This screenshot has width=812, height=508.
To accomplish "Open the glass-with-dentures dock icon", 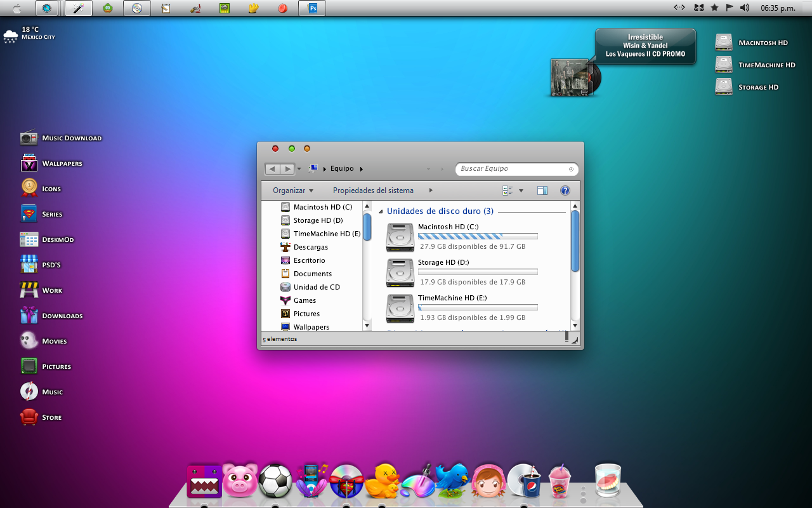I will point(608,481).
